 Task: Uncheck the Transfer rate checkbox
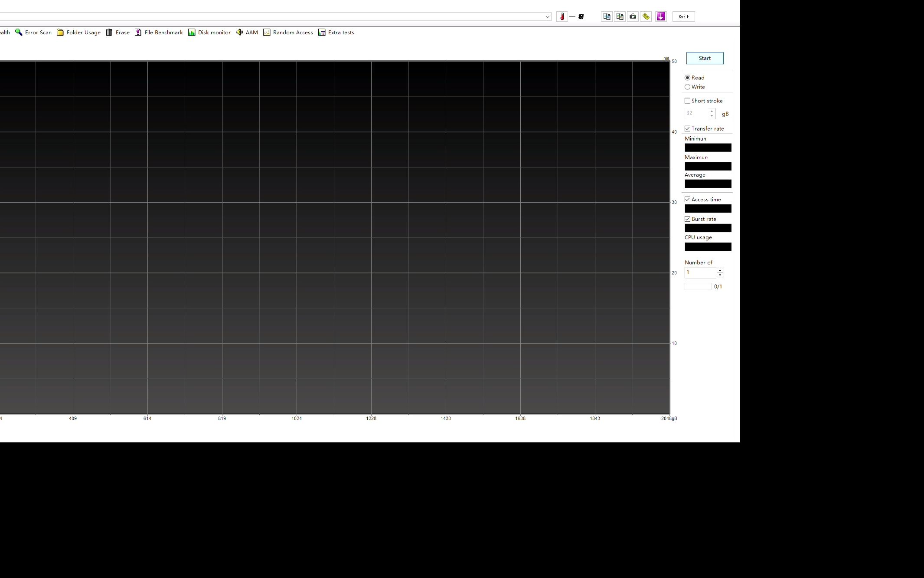[687, 129]
